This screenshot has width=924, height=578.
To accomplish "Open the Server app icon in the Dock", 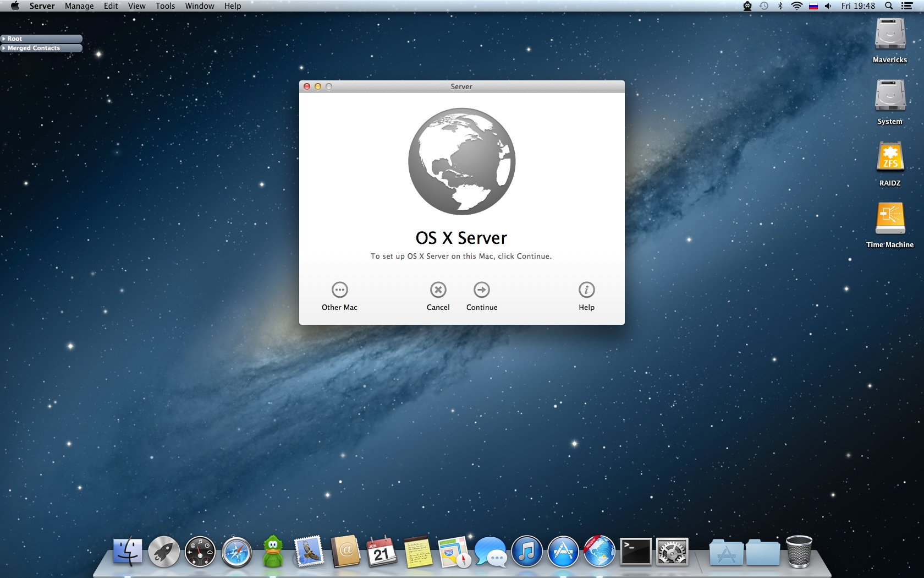I will tap(599, 552).
